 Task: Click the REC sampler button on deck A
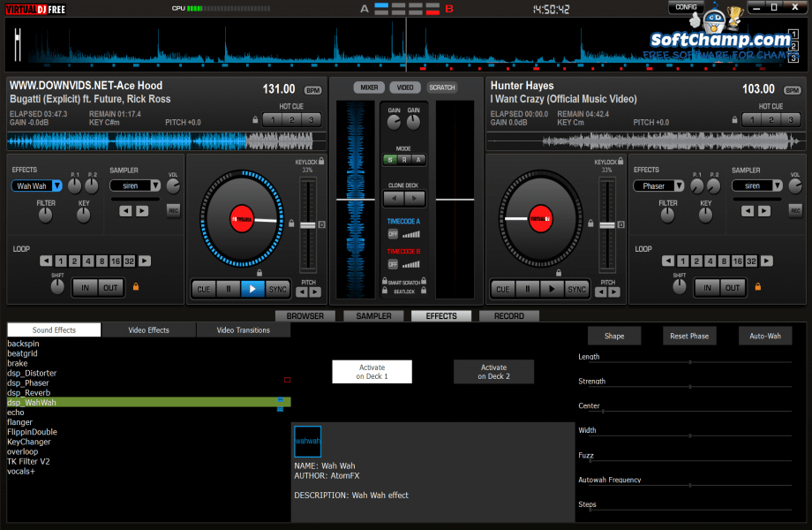click(x=174, y=210)
